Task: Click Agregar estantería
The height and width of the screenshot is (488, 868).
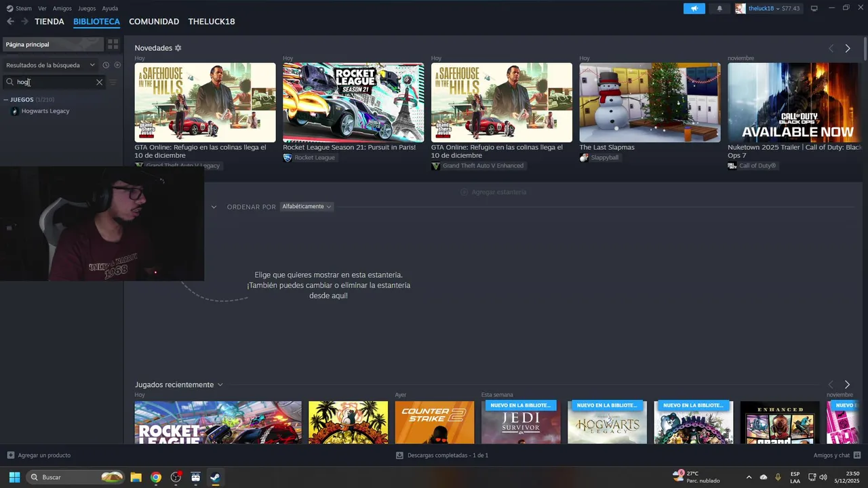Action: point(493,192)
